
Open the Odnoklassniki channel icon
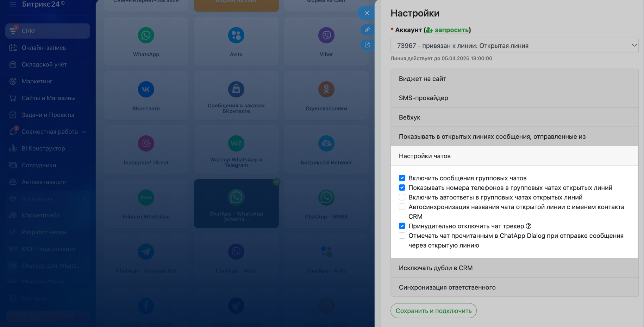pos(326,90)
